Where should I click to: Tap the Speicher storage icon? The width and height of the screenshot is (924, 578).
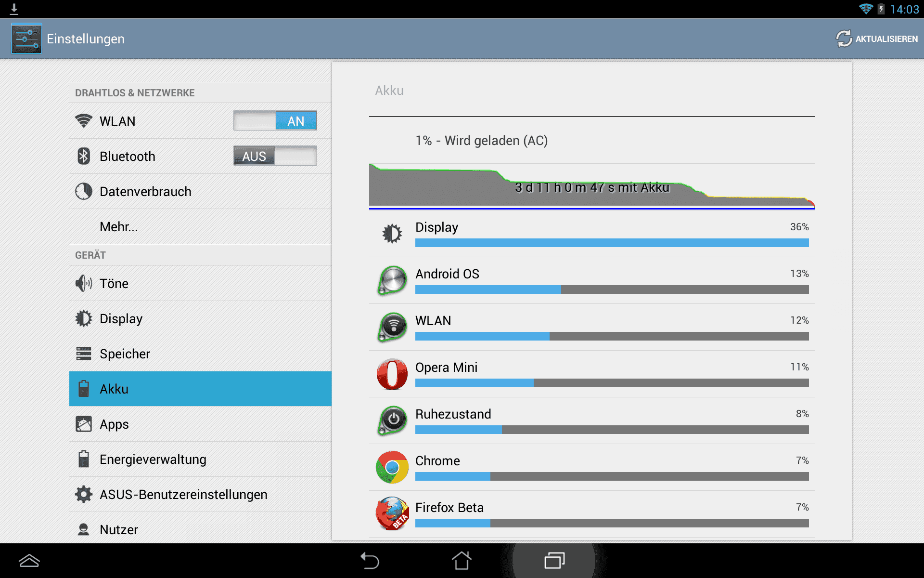[x=84, y=354]
